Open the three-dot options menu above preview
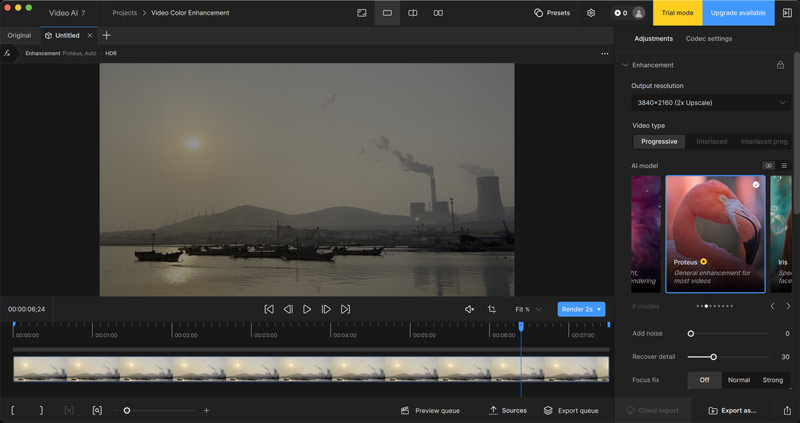Image resolution: width=800 pixels, height=423 pixels. [605, 54]
